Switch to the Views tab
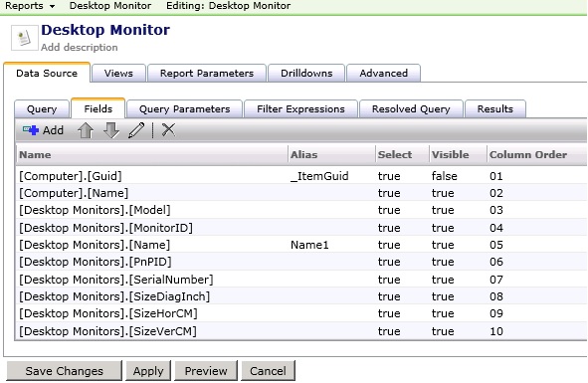This screenshot has width=588, height=383. 118,74
